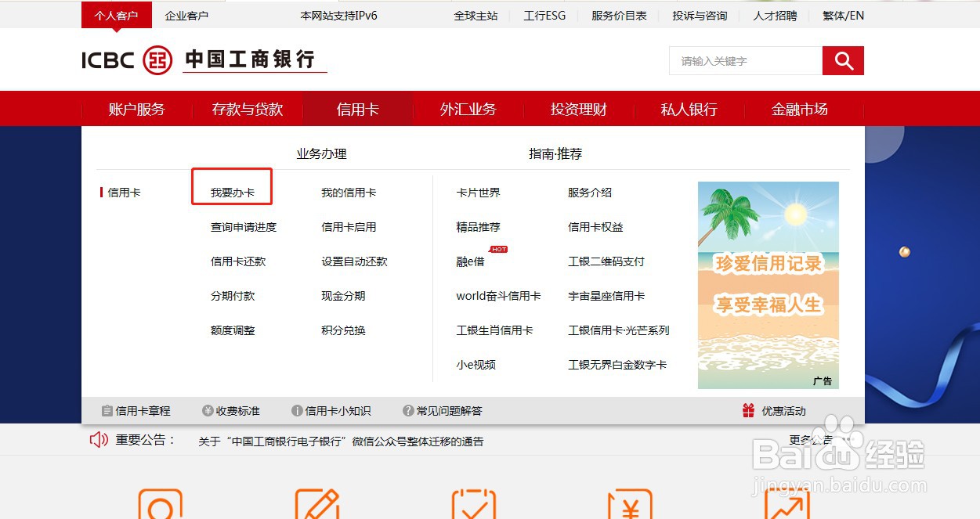The image size is (980, 519).
Task: Click the orange checkmark clipboard service icon
Action: [474, 503]
